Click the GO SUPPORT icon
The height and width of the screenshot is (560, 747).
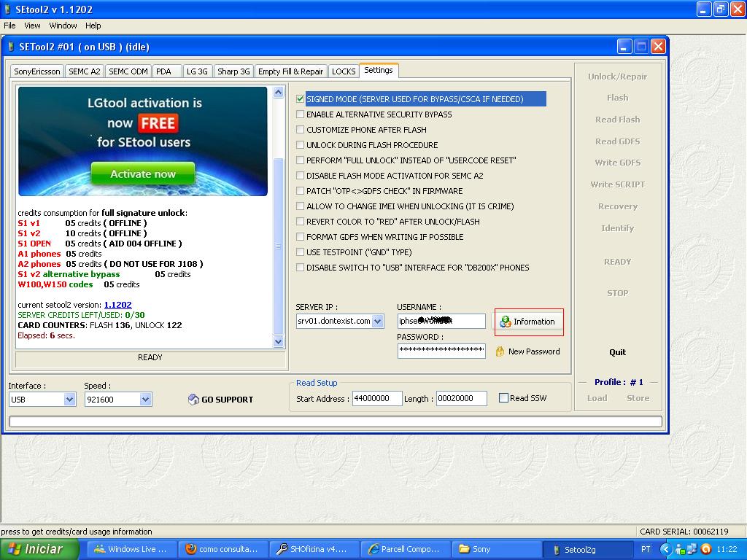click(193, 400)
